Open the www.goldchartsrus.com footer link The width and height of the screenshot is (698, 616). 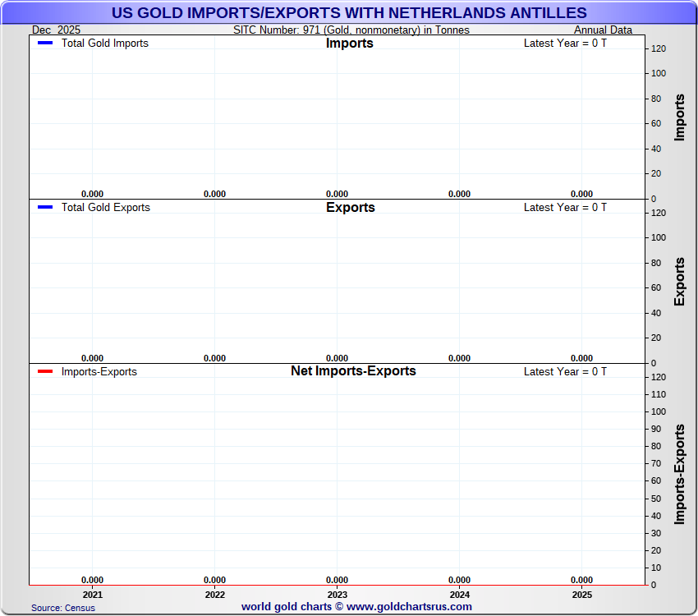pos(409,607)
